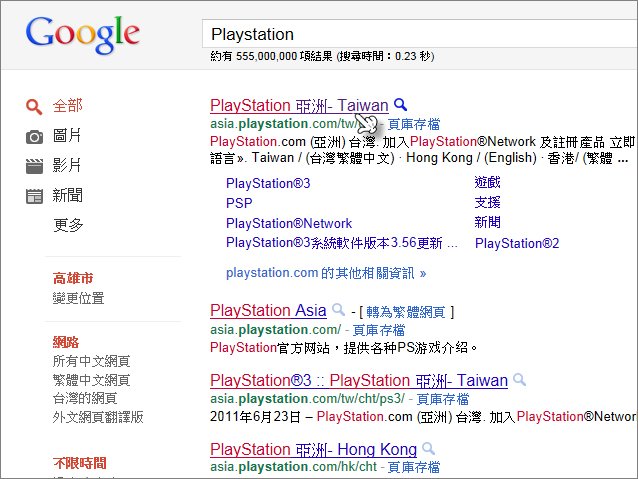Click preview magnifier beside PlayStation®3 result
The width and height of the screenshot is (638, 479).
click(519, 380)
